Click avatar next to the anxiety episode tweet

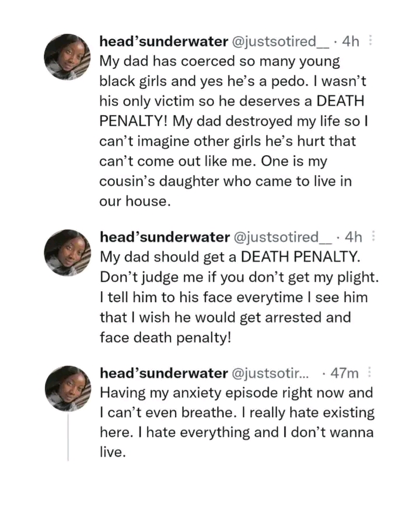pos(67,388)
